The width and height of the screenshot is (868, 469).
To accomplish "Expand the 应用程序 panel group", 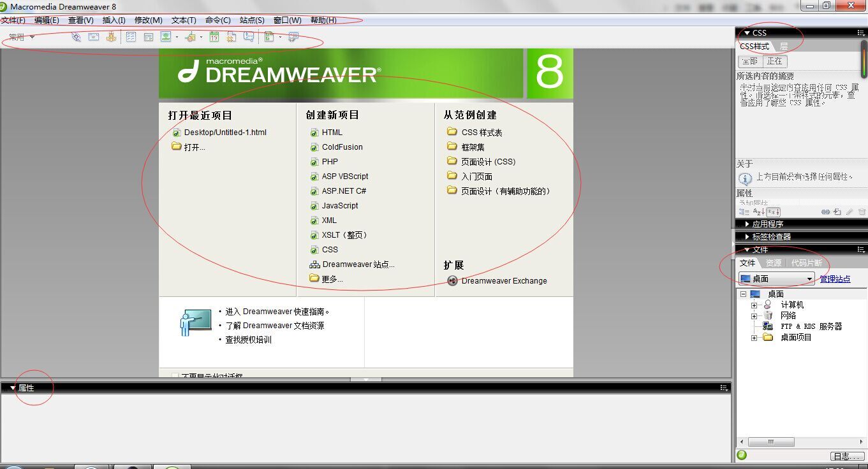I will pos(747,224).
